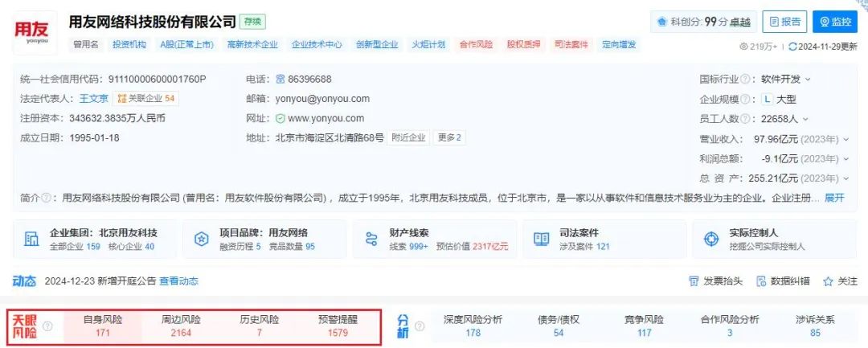This screenshot has height=348, width=868.
Task: Open 债务/债权 54
Action: 558,325
